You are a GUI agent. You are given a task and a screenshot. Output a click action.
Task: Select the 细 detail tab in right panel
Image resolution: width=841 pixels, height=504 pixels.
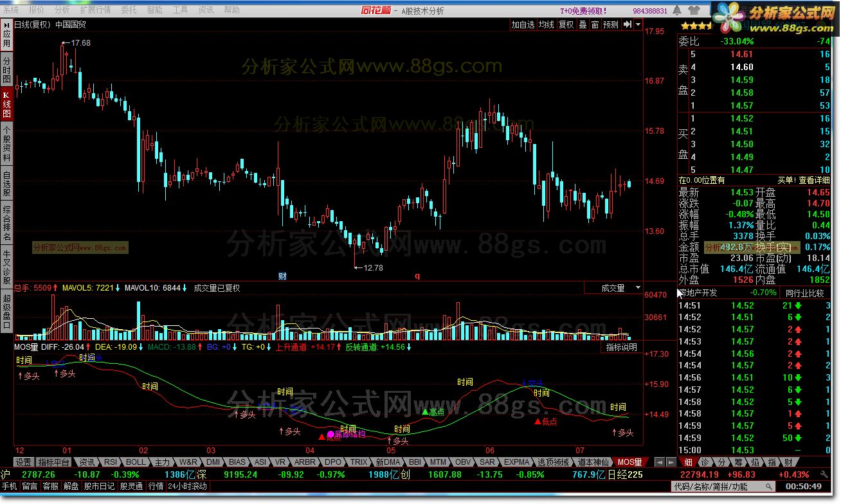point(689,462)
